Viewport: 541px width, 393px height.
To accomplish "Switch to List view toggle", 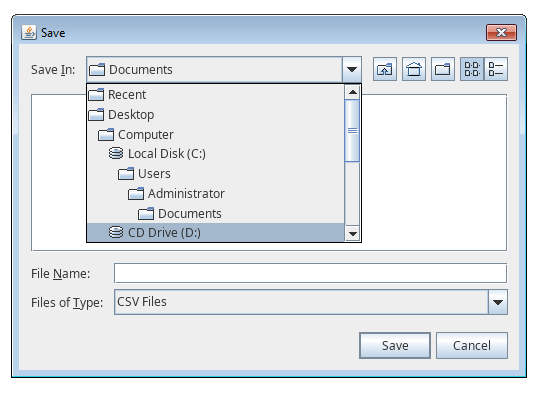I will pos(472,69).
